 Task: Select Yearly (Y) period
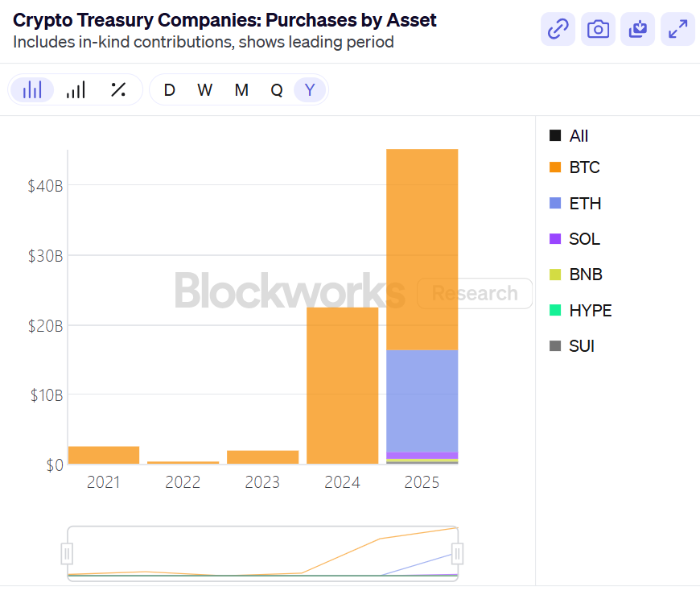click(310, 90)
